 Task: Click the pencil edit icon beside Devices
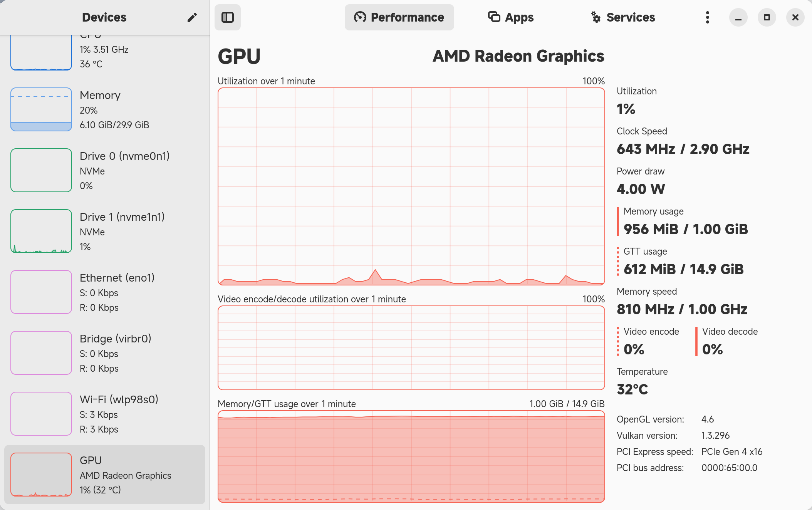pos(192,17)
